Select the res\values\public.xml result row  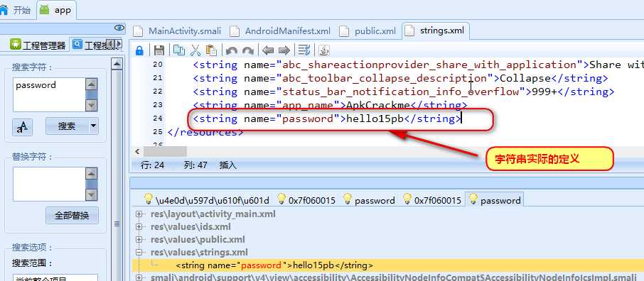pos(198,240)
